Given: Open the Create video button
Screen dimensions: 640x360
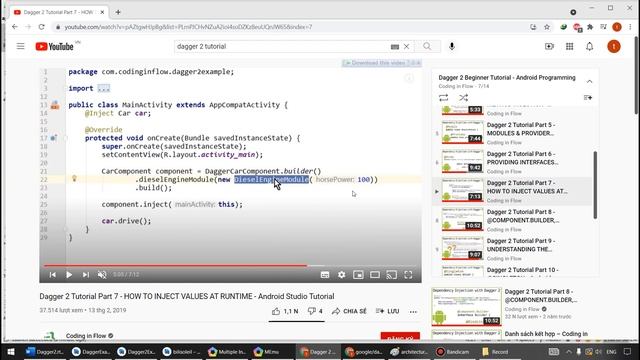Looking at the screenshot, I should (x=549, y=47).
